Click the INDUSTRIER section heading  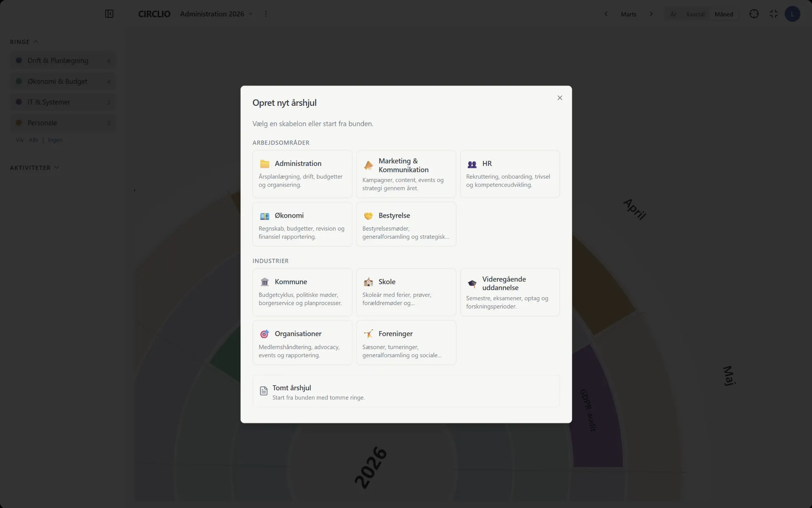point(271,261)
